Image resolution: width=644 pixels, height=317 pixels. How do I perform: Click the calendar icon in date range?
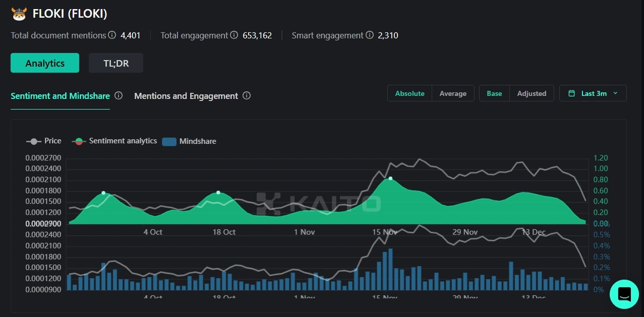click(571, 93)
